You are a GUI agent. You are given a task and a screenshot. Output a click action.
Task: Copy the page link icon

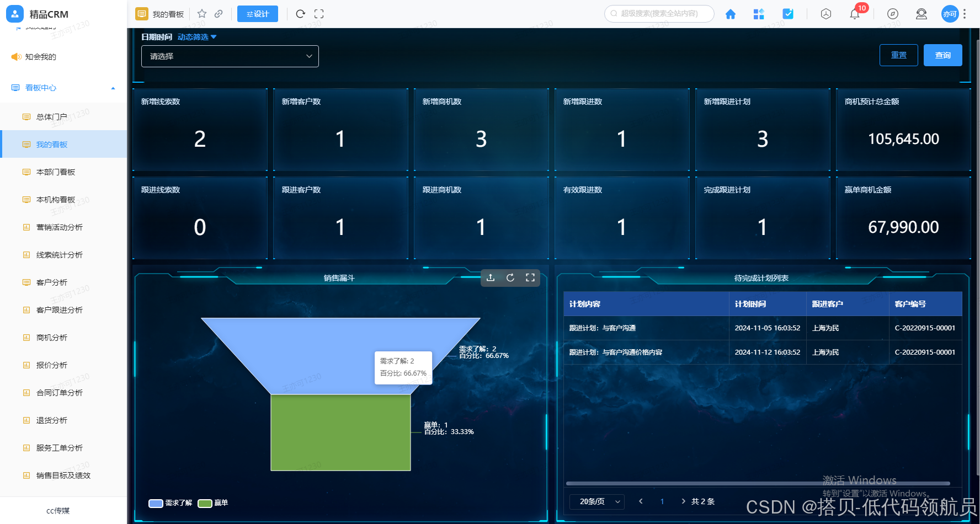pos(219,14)
